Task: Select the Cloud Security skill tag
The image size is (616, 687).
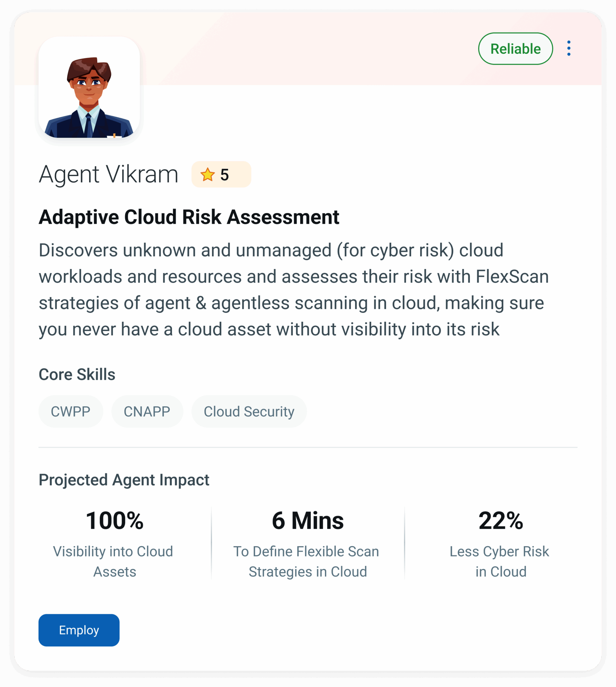Action: coord(249,411)
